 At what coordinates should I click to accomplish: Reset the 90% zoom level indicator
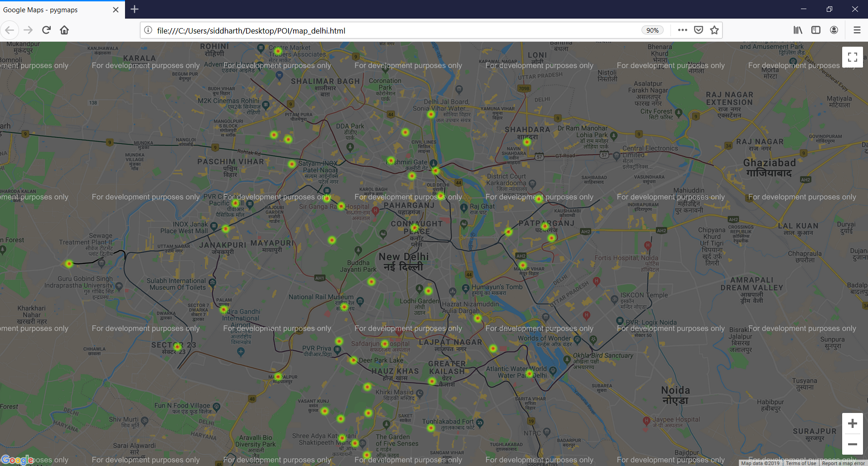[x=652, y=30]
